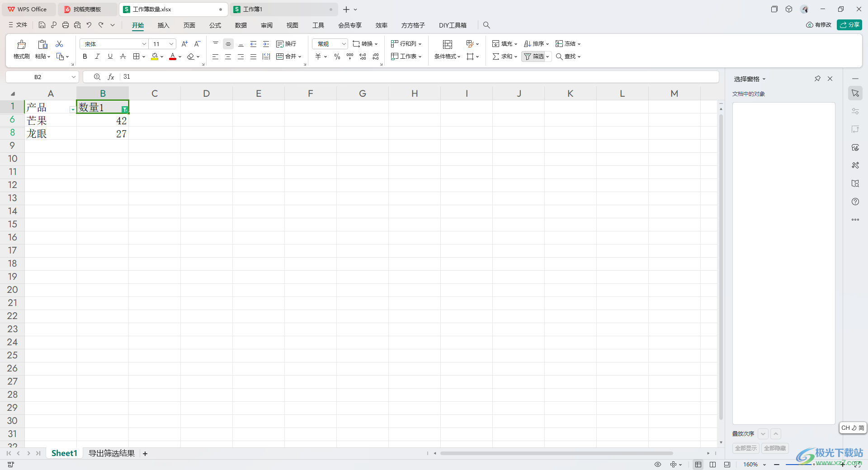Open filter dropdown on 产品 header
The width and height of the screenshot is (868, 470).
tap(73, 110)
